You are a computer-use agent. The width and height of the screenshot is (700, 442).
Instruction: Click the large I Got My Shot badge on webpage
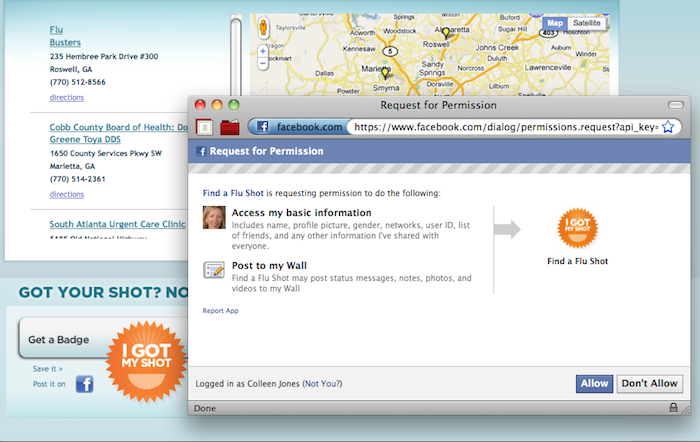(146, 361)
